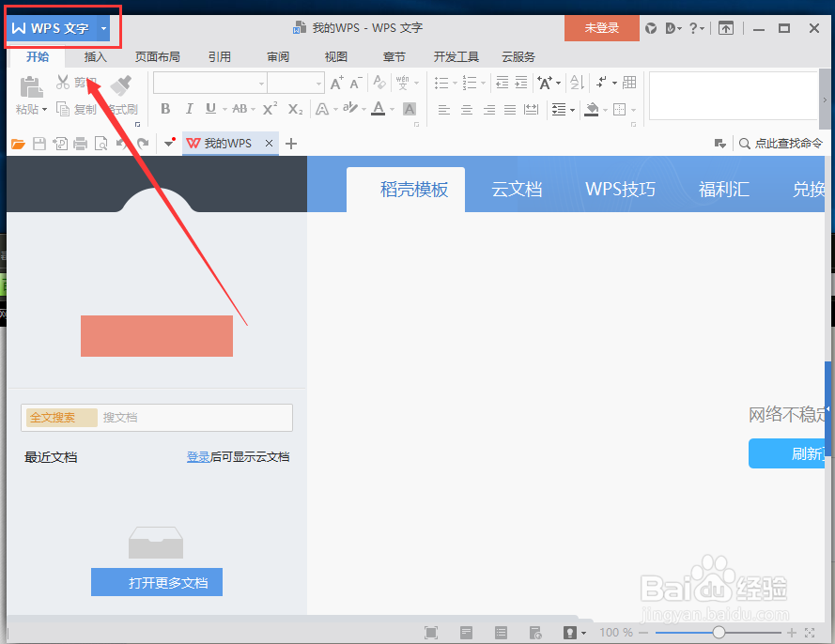Select the 云文档 tab
835x644 pixels.
(x=517, y=190)
